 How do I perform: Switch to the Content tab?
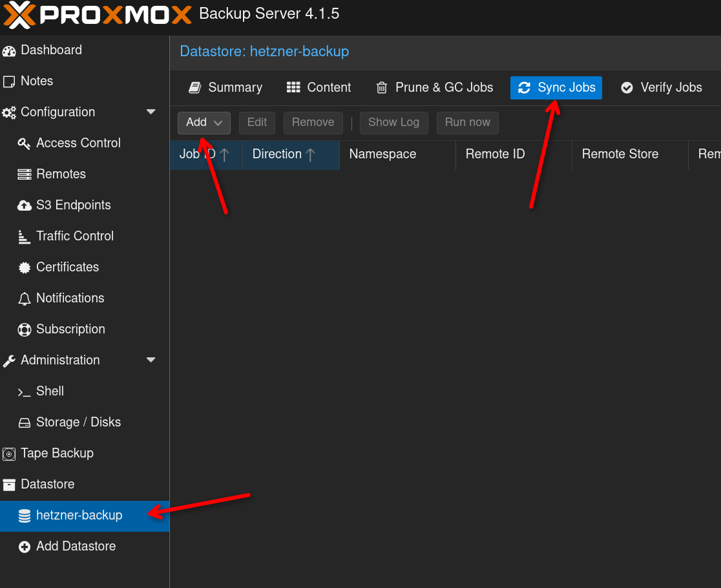click(x=319, y=88)
